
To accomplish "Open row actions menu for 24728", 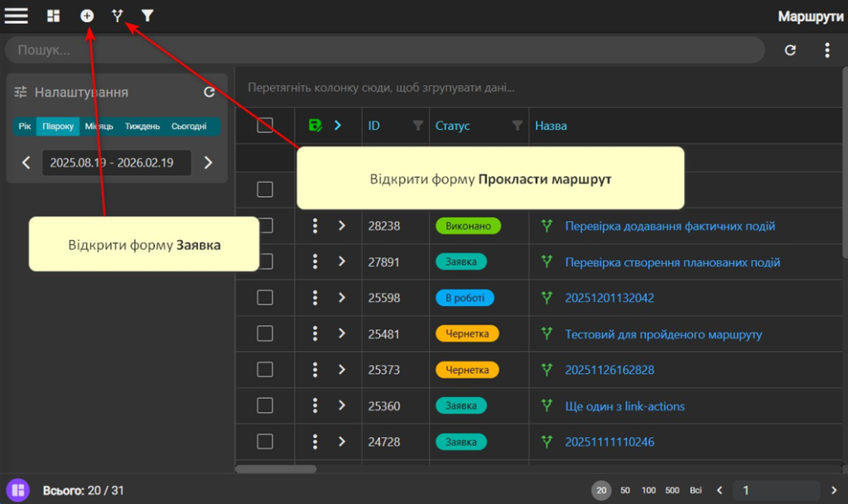I will [315, 441].
